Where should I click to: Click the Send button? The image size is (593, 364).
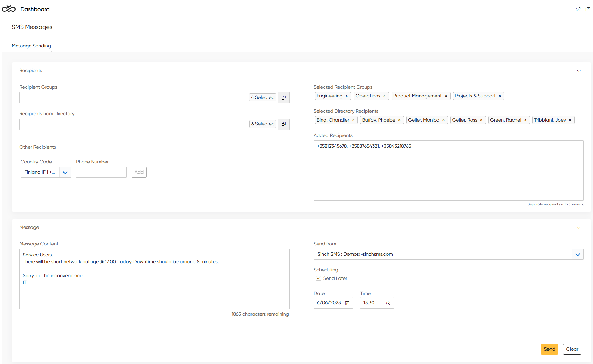point(550,349)
